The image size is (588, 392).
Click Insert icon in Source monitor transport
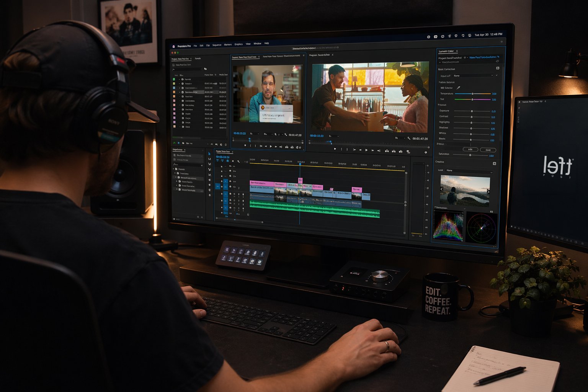coord(287,147)
